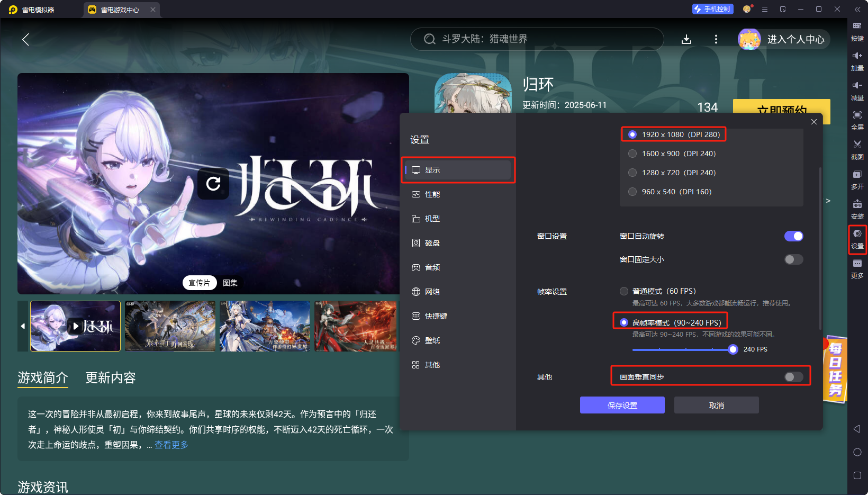Click 保存设置 to save settings
The image size is (868, 495).
click(x=622, y=405)
